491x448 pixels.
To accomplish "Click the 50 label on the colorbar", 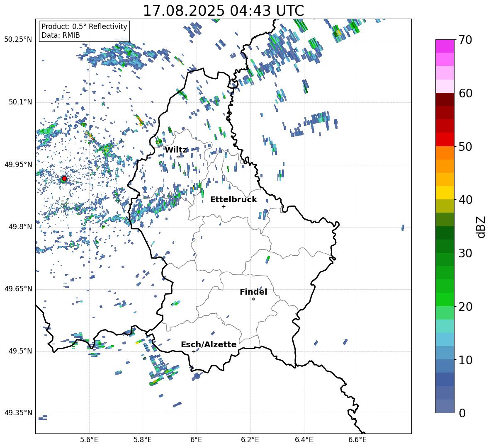I will pyautogui.click(x=465, y=147).
